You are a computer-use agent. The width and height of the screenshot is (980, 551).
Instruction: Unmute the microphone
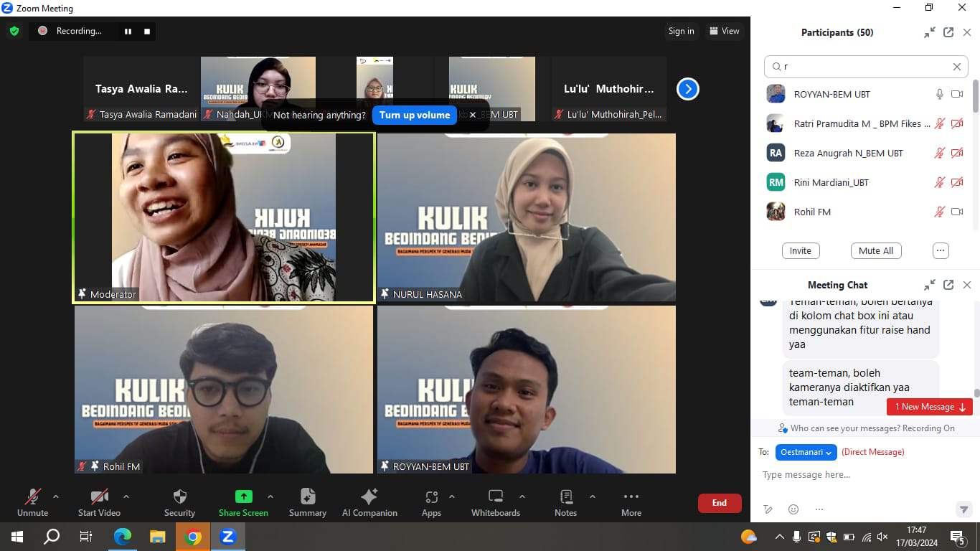(32, 496)
